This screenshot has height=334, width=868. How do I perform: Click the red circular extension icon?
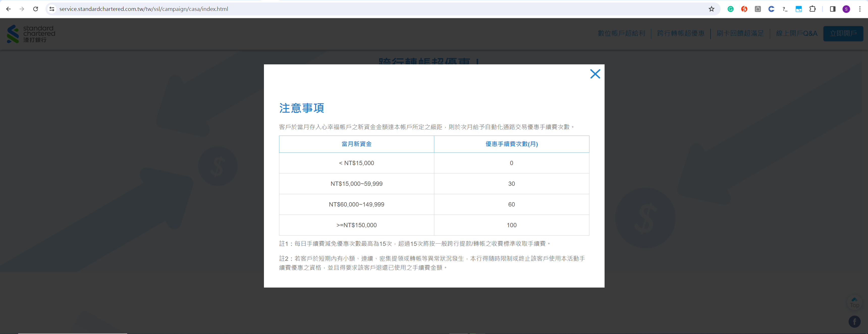point(744,9)
